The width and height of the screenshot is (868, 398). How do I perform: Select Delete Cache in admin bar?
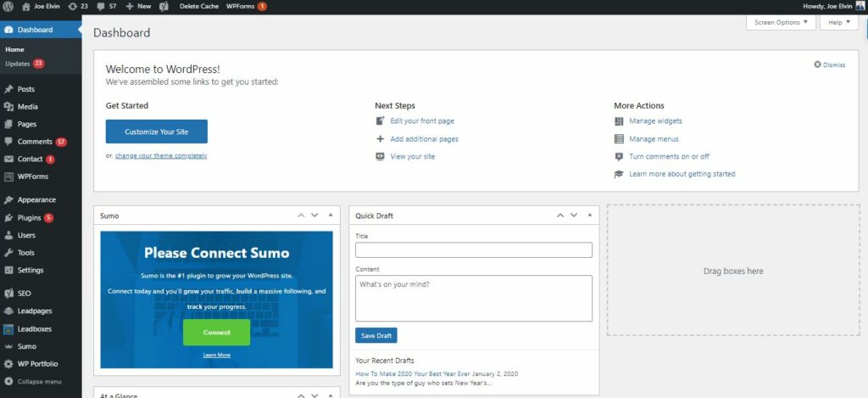coord(199,6)
